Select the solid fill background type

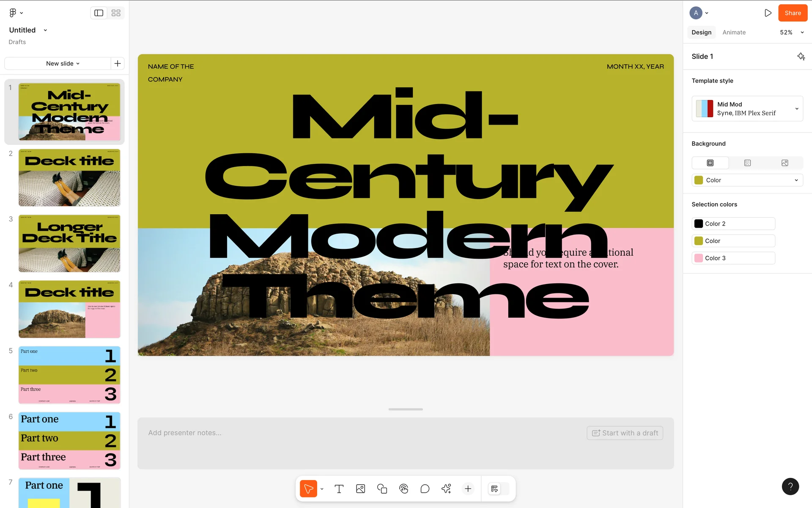tap(710, 163)
